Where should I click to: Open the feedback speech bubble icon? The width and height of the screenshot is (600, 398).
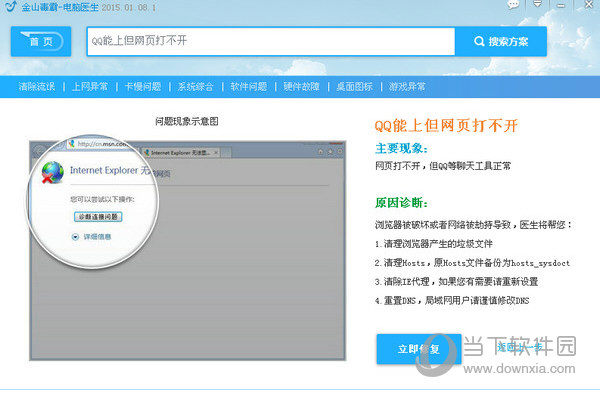pos(513,5)
